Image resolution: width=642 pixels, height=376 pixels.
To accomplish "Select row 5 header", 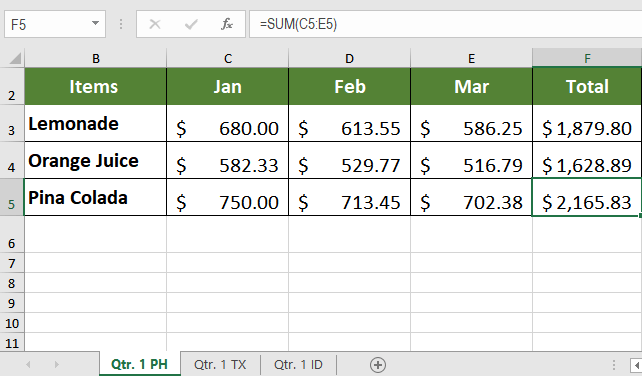I will (x=12, y=197).
